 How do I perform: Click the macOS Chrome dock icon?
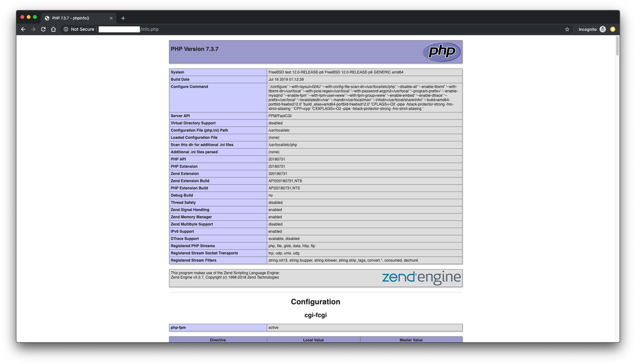pos(47,18)
